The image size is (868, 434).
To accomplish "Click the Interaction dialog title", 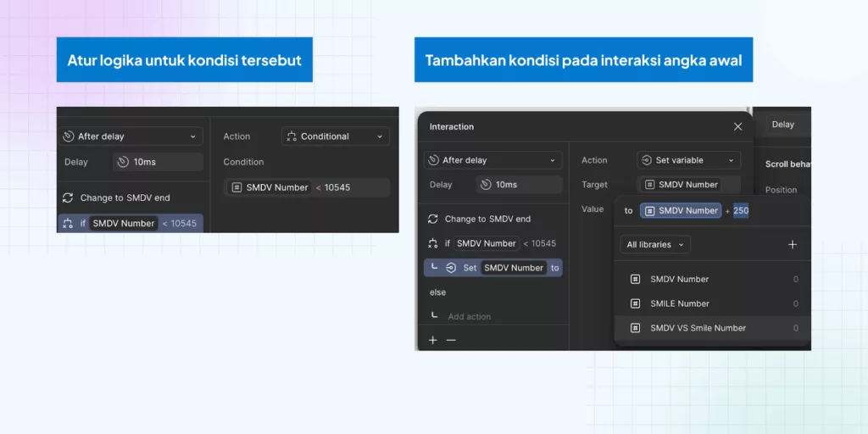I will (452, 126).
